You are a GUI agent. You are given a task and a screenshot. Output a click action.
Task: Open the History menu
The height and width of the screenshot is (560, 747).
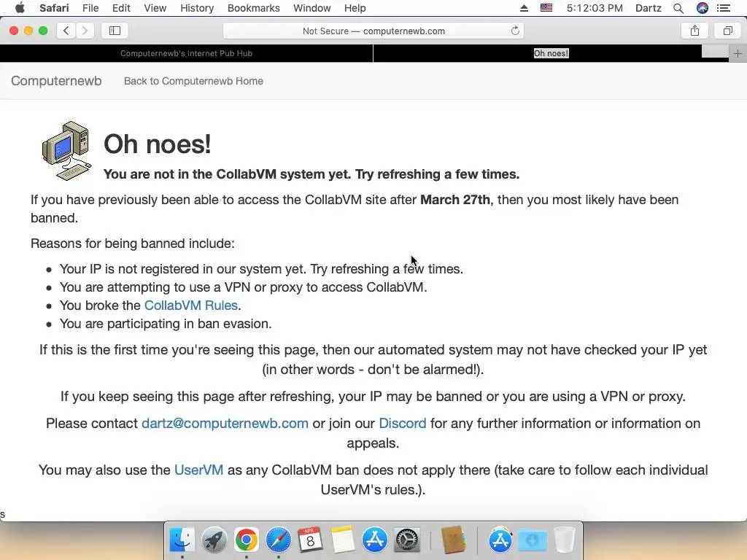pyautogui.click(x=197, y=8)
